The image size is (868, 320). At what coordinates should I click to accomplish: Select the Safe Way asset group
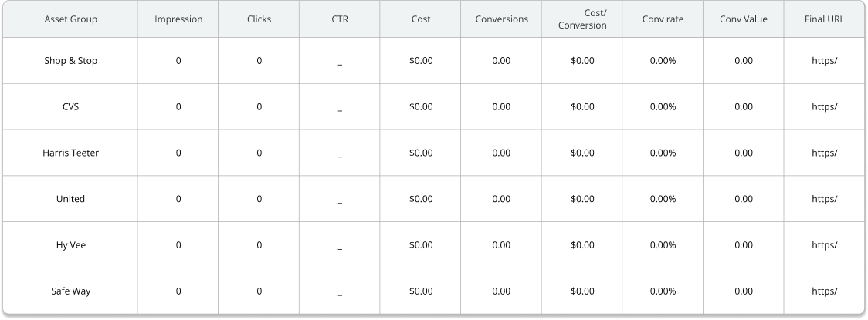[70, 291]
